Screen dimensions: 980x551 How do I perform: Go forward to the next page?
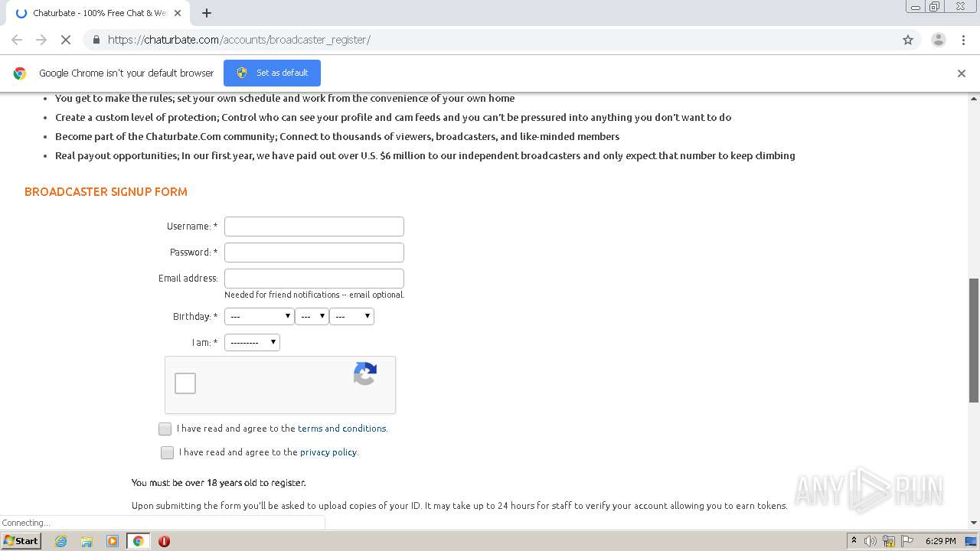(41, 40)
